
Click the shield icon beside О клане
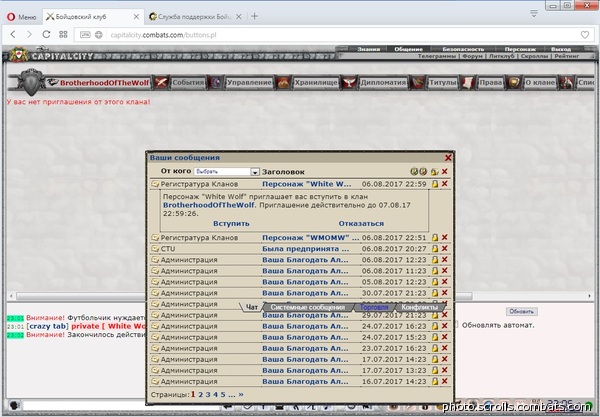[514, 82]
